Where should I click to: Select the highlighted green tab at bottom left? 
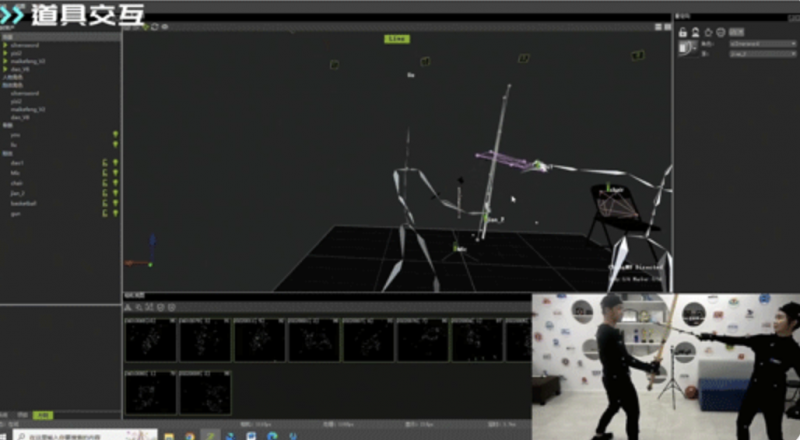[x=43, y=415]
